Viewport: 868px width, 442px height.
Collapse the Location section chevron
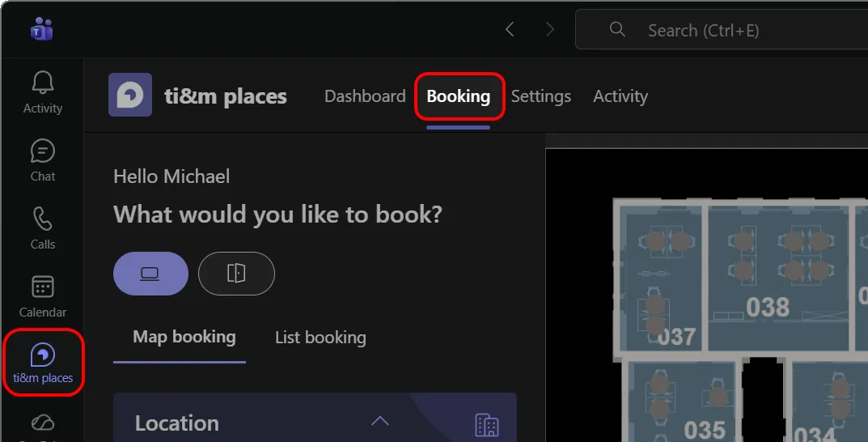point(379,422)
